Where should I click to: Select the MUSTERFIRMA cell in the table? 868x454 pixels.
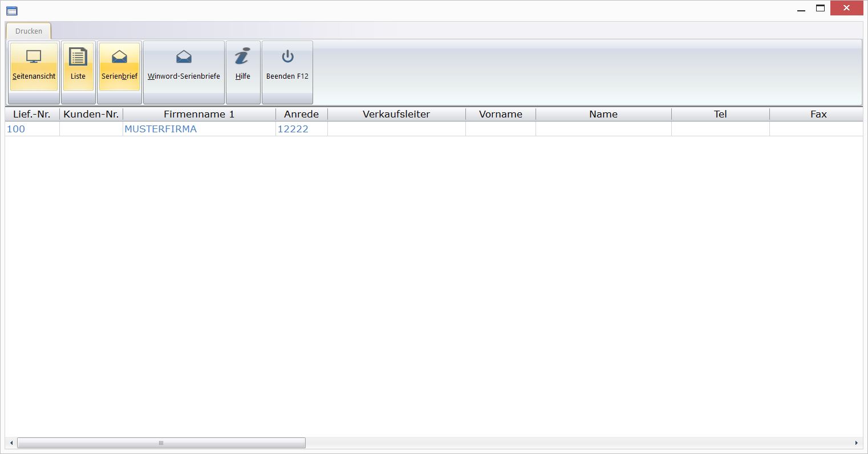pyautogui.click(x=161, y=129)
